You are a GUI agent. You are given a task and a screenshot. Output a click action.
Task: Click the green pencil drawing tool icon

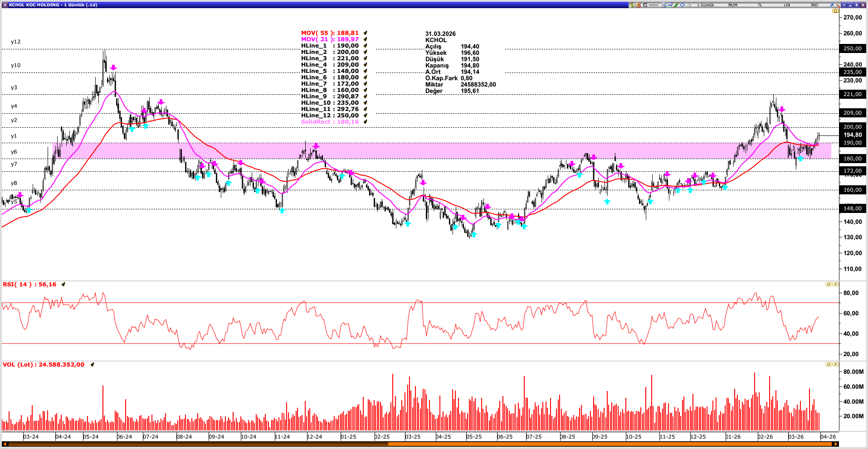676,5
